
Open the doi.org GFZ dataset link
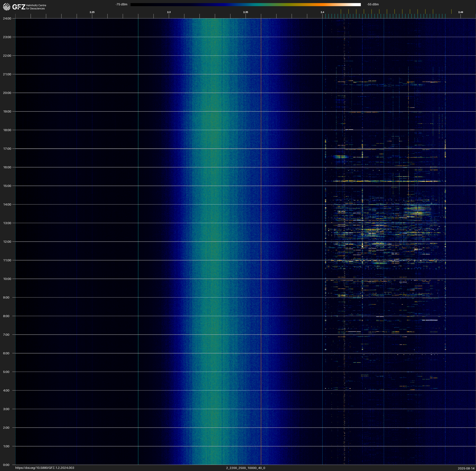[45, 468]
